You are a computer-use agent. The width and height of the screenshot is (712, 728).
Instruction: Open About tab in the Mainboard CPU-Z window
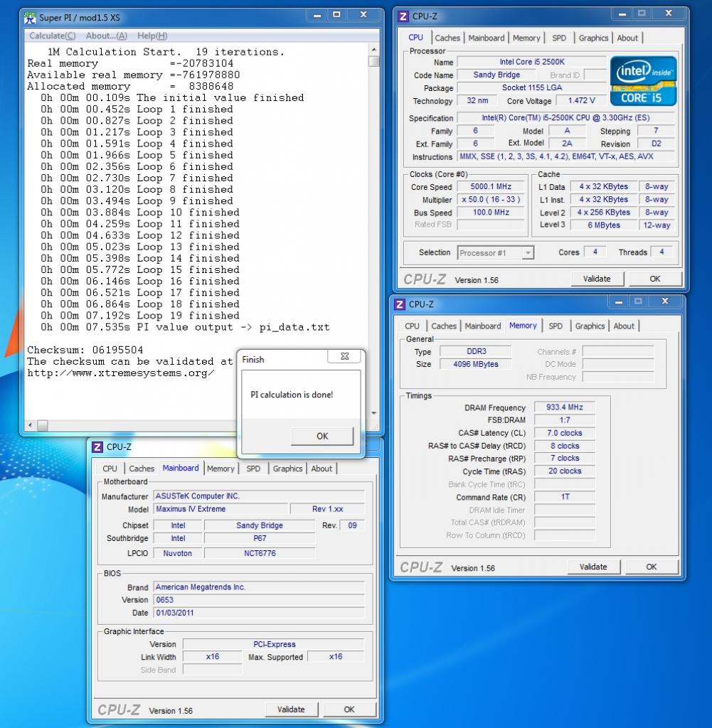tap(322, 469)
